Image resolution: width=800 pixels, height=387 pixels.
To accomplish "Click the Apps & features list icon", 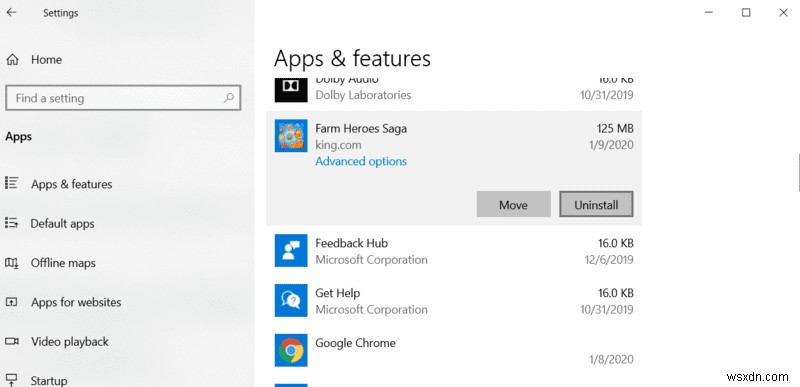I will [12, 184].
